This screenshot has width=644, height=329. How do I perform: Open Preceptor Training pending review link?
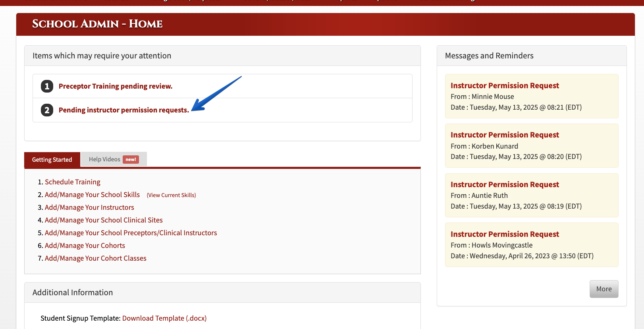pyautogui.click(x=116, y=86)
